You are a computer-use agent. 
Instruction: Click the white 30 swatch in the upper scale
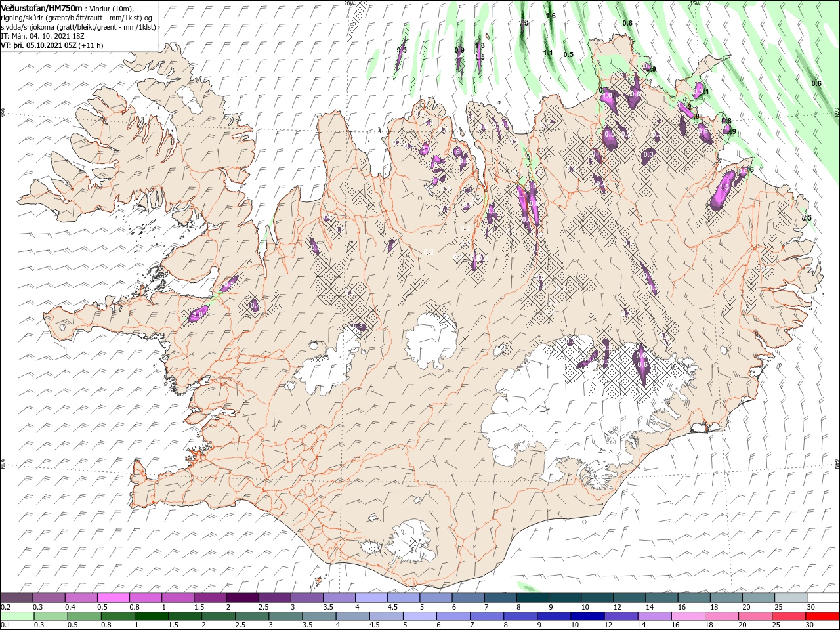pyautogui.click(x=823, y=598)
